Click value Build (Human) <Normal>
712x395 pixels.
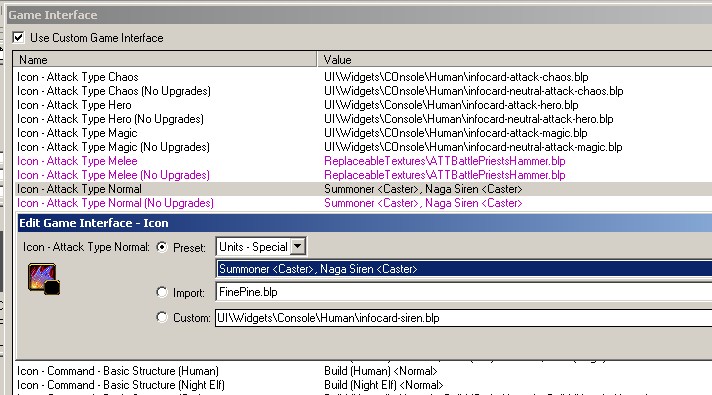(x=381, y=371)
